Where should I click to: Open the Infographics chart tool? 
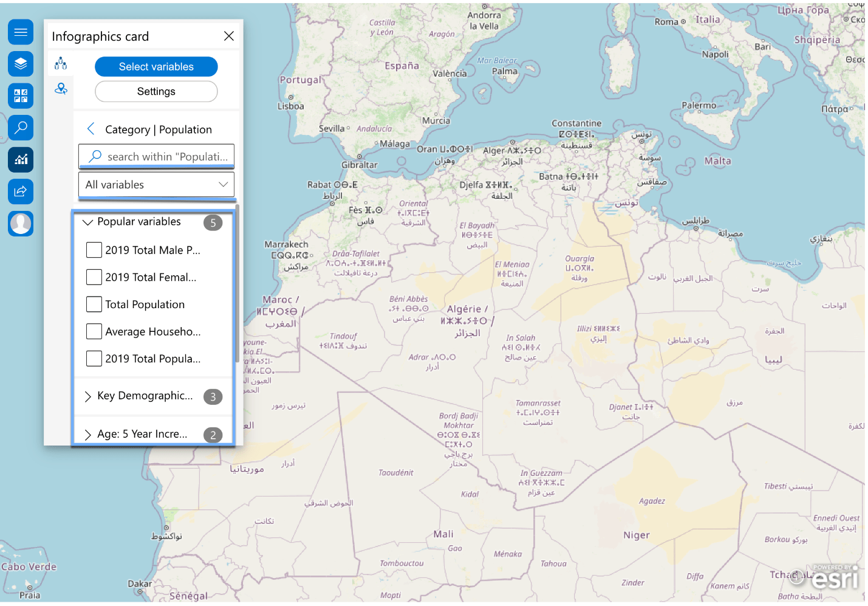coord(21,160)
